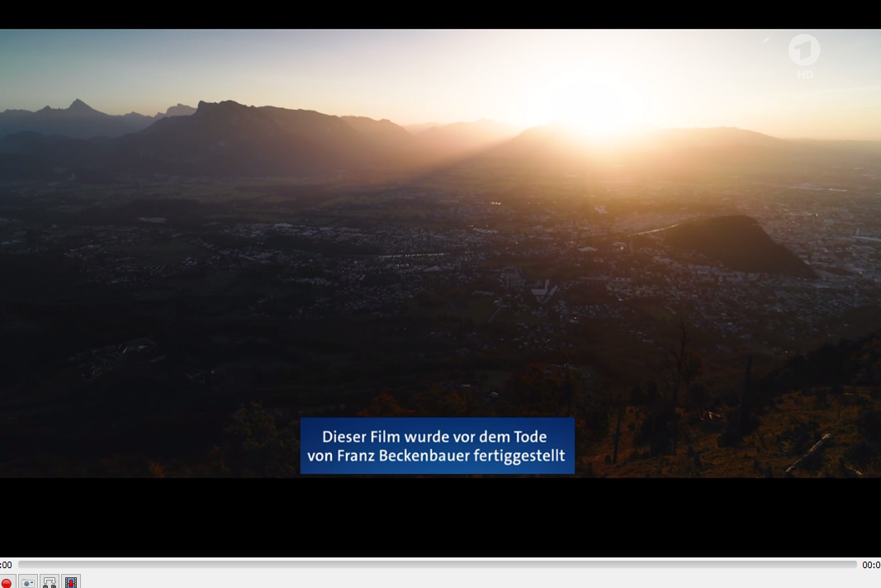This screenshot has width=881, height=588.
Task: Seek to middle of playback position bar
Action: [x=437, y=564]
